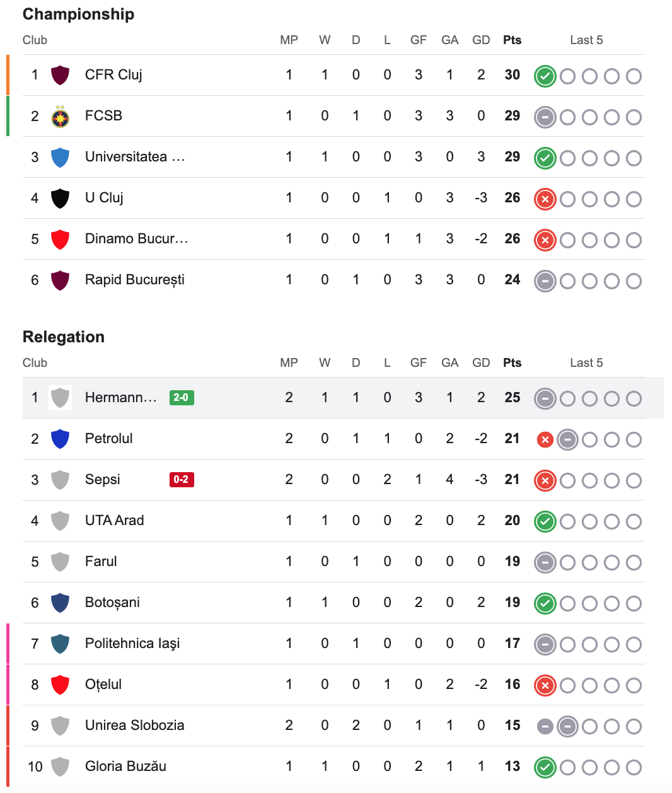Click Unirea Slobozia's second draw result icon
672x793 pixels.
click(567, 727)
